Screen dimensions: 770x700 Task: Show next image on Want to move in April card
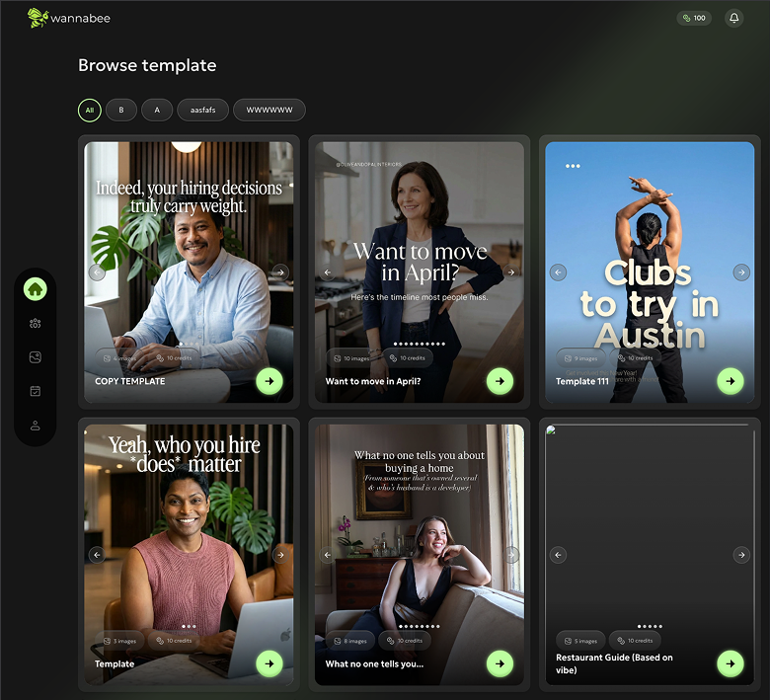pos(511,272)
